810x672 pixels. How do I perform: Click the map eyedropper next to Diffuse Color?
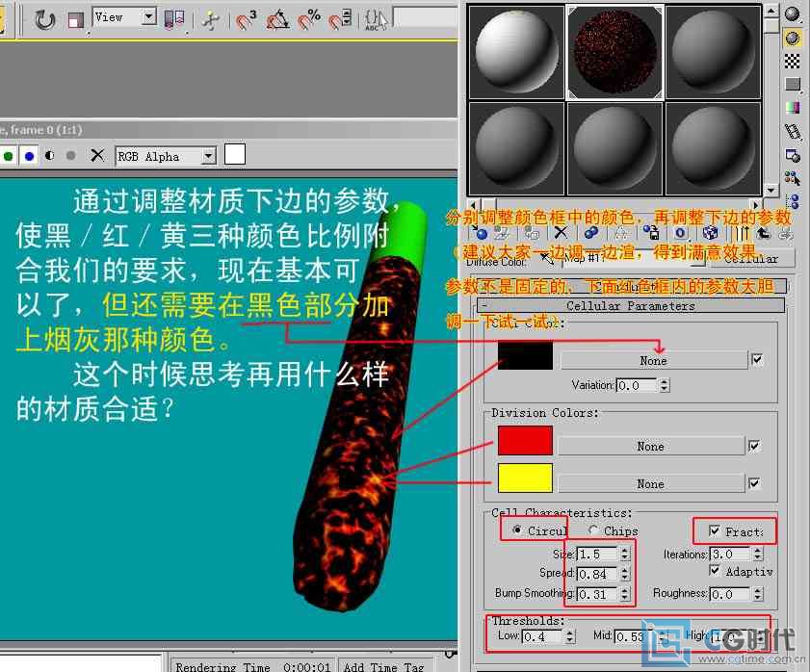(546, 258)
